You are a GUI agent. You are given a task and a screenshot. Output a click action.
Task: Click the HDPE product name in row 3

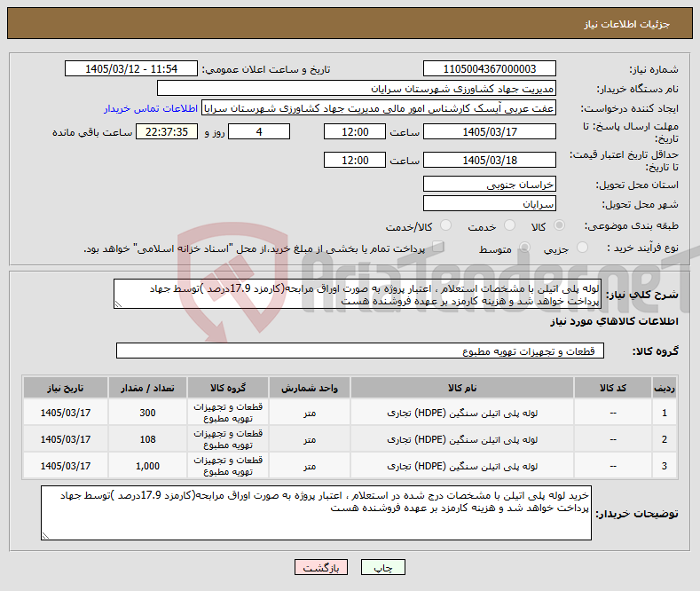[462, 466]
